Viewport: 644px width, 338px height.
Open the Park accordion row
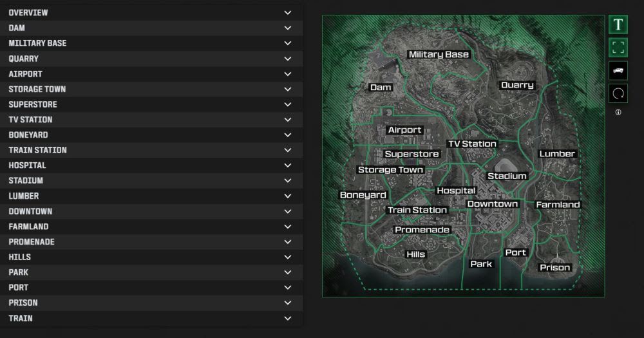151,272
